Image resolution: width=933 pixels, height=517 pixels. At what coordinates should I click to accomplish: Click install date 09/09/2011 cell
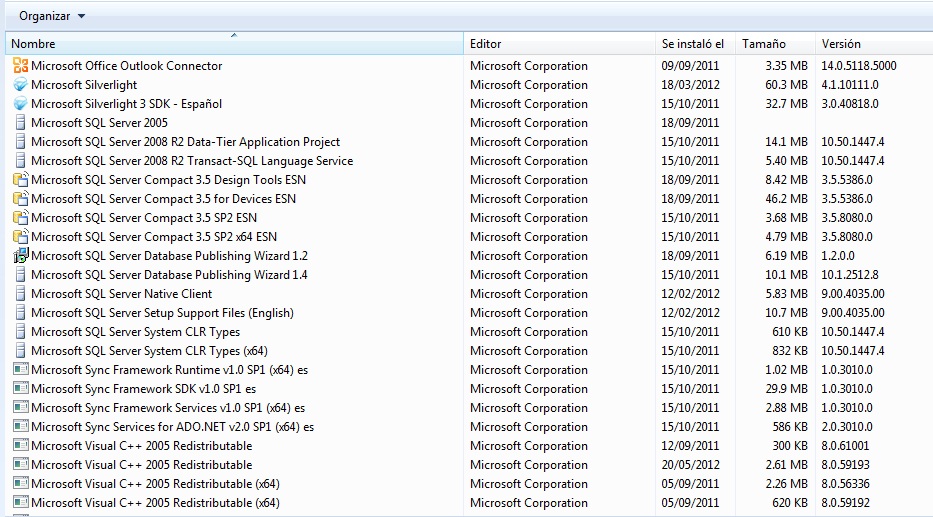[690, 65]
